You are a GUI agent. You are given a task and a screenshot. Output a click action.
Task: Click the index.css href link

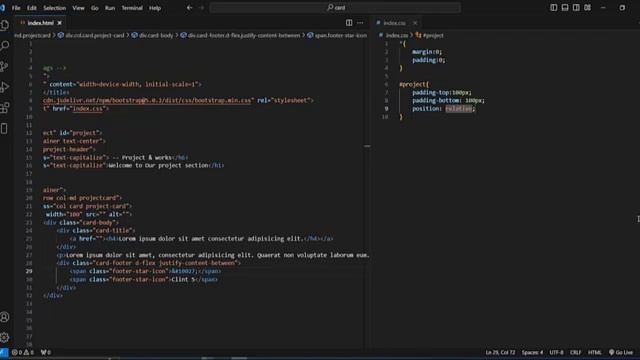[88, 109]
